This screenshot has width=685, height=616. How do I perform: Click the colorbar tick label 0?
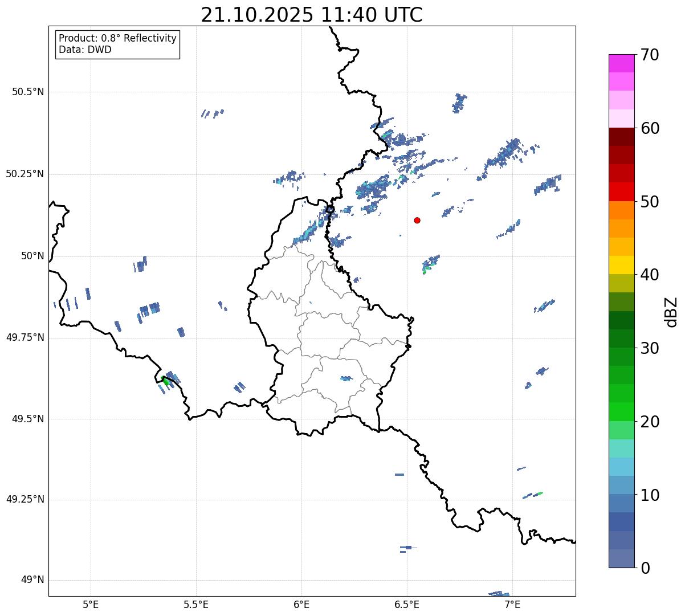pos(645,568)
